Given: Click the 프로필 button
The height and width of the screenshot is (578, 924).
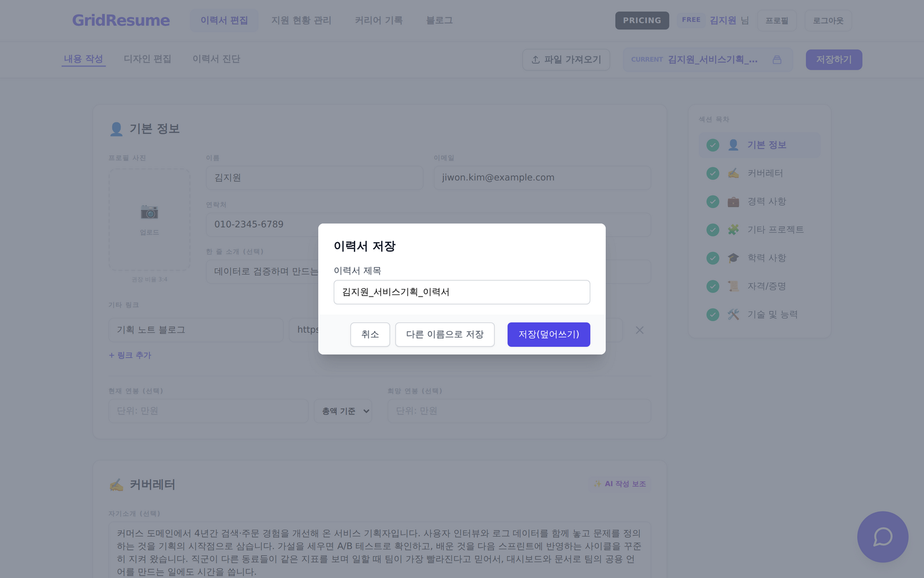Looking at the screenshot, I should pyautogui.click(x=777, y=20).
